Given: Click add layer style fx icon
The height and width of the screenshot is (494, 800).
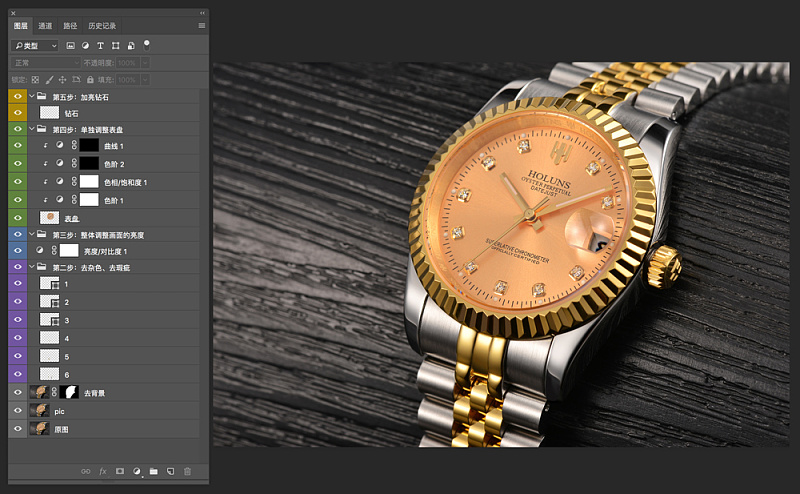Looking at the screenshot, I should click(x=103, y=472).
